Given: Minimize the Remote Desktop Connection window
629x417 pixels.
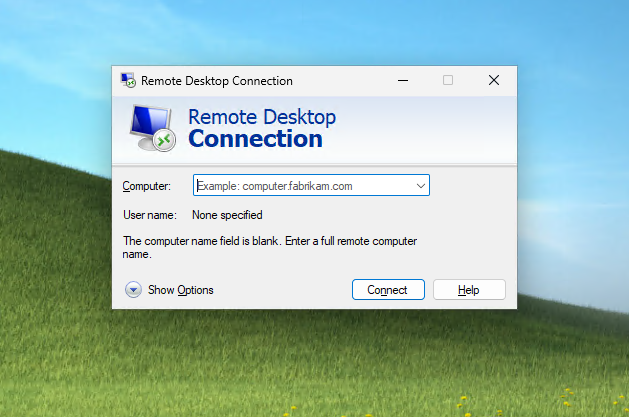Looking at the screenshot, I should coord(402,80).
